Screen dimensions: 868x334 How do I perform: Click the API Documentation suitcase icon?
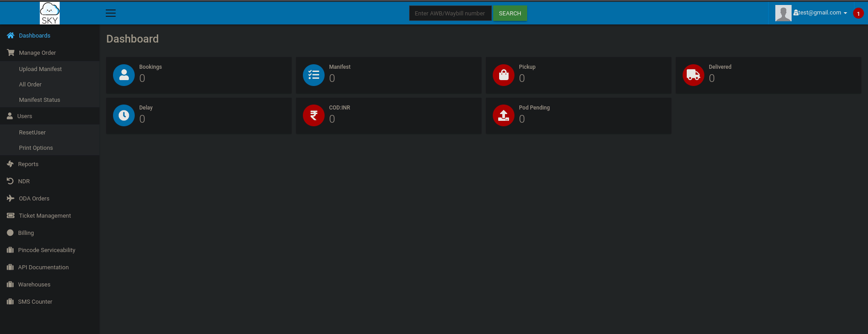coord(10,267)
